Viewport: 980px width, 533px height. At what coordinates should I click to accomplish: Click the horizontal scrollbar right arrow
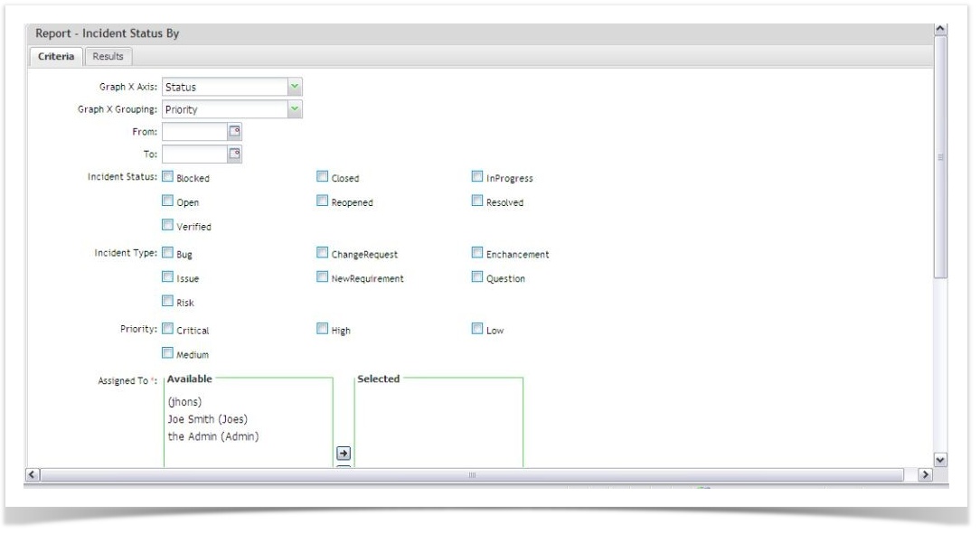click(925, 474)
